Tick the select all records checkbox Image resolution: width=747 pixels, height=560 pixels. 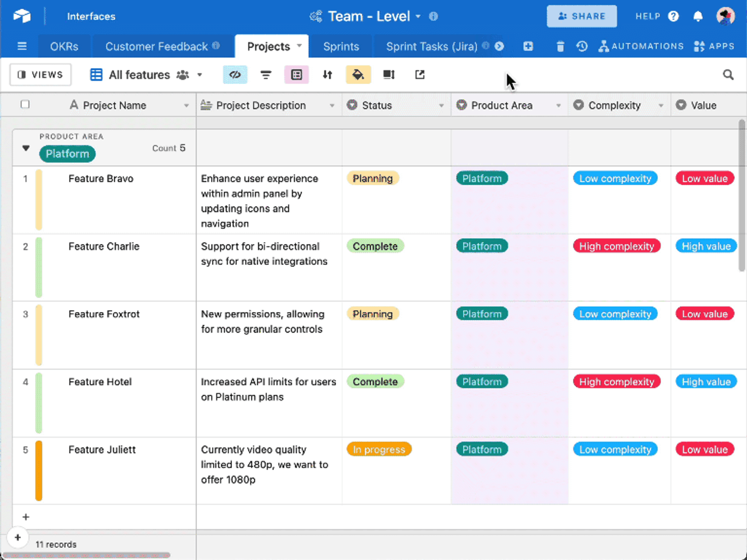point(25,105)
